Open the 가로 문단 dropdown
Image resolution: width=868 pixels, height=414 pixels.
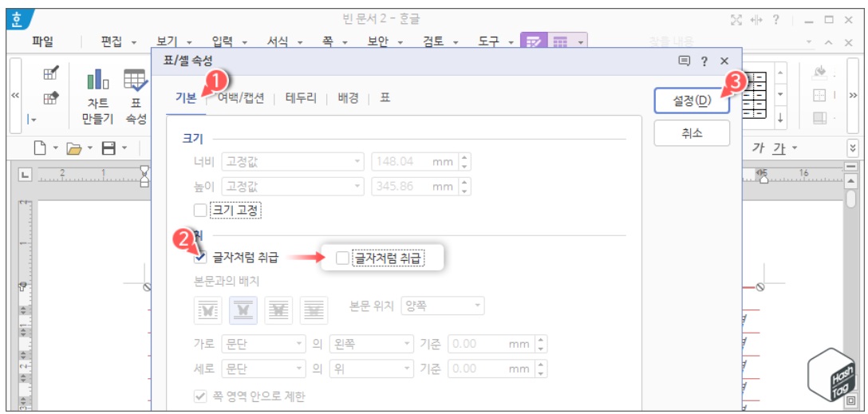pyautogui.click(x=263, y=344)
